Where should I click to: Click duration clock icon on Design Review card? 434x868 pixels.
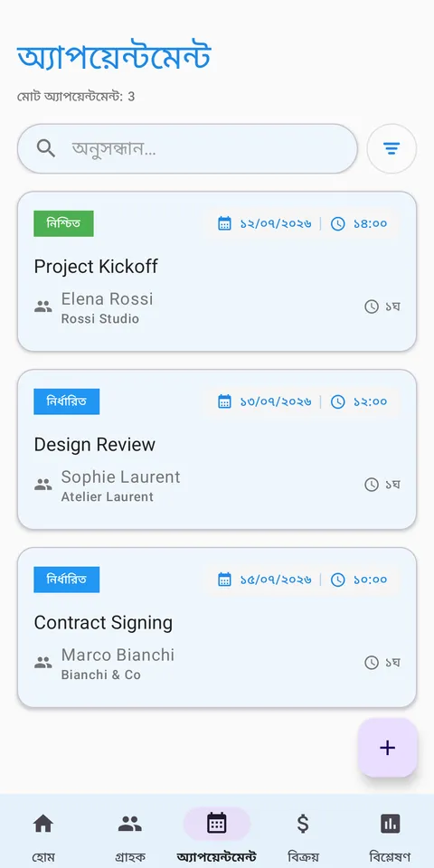[x=372, y=485]
